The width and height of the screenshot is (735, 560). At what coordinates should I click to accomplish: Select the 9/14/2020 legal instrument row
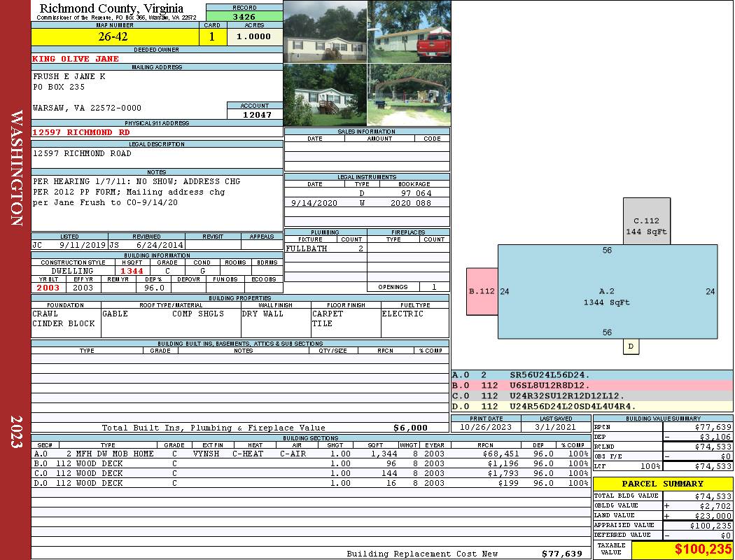pyautogui.click(x=367, y=203)
